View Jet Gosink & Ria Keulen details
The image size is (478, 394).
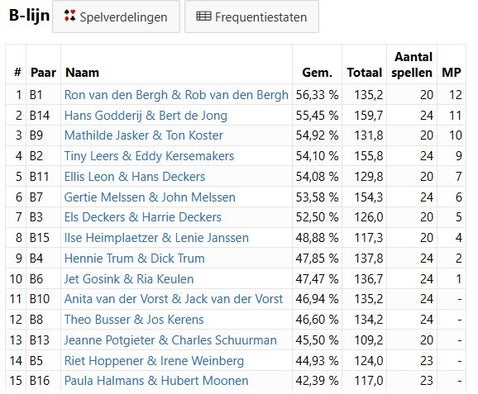click(129, 279)
